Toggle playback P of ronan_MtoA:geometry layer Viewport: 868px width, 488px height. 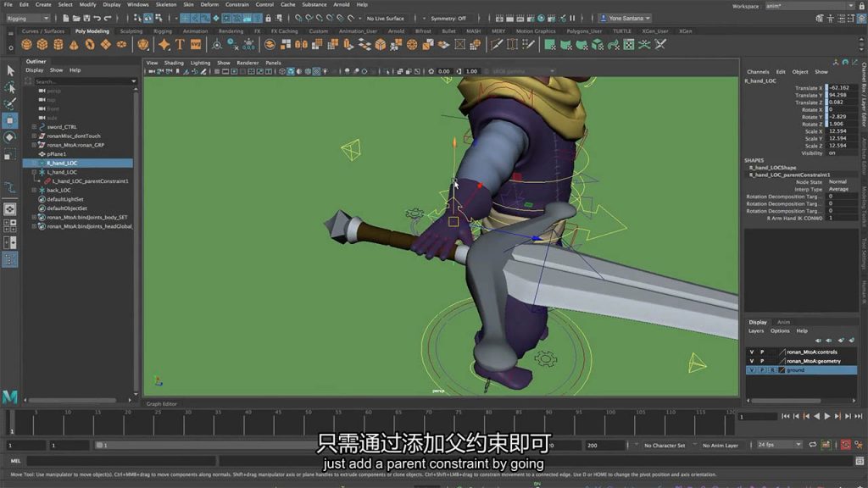[762, 361]
